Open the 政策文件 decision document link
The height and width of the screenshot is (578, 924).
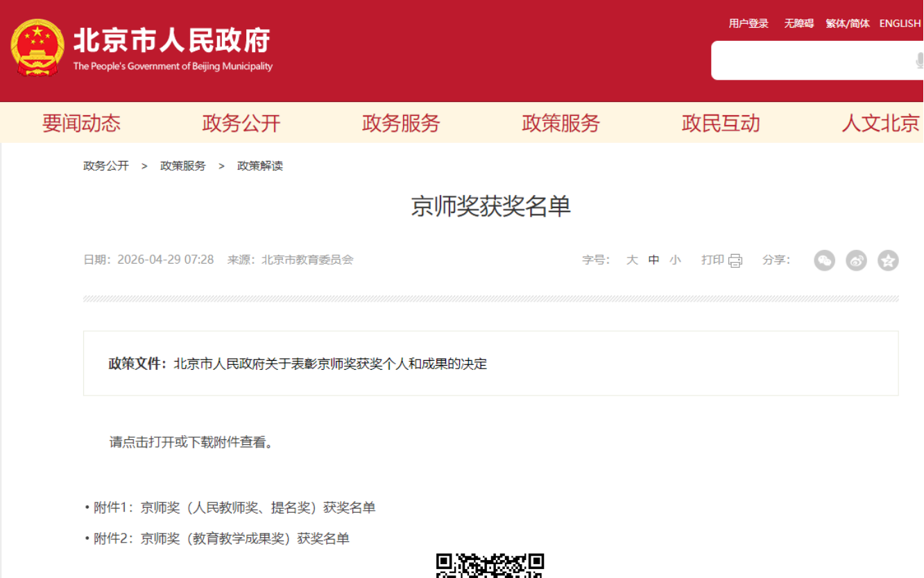click(330, 364)
